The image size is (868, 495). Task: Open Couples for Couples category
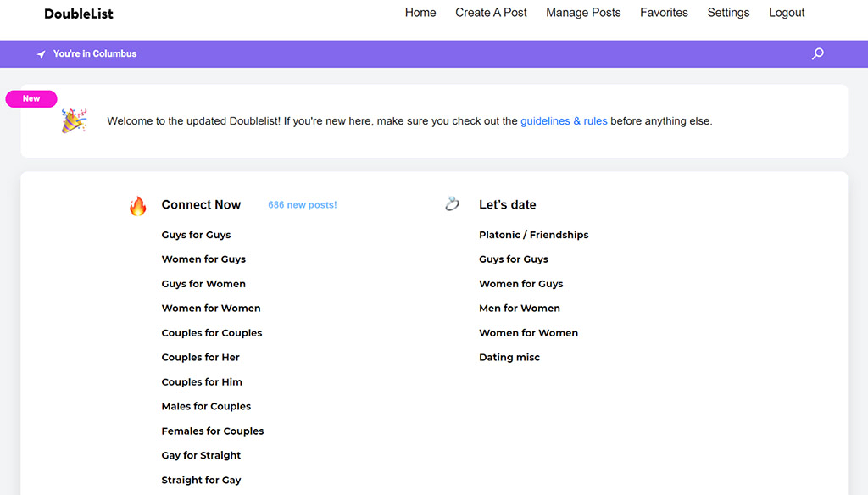tap(212, 332)
